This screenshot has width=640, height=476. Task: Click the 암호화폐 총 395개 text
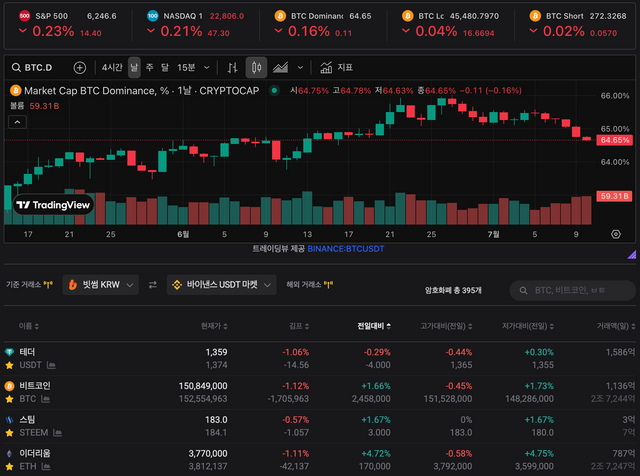pyautogui.click(x=453, y=290)
